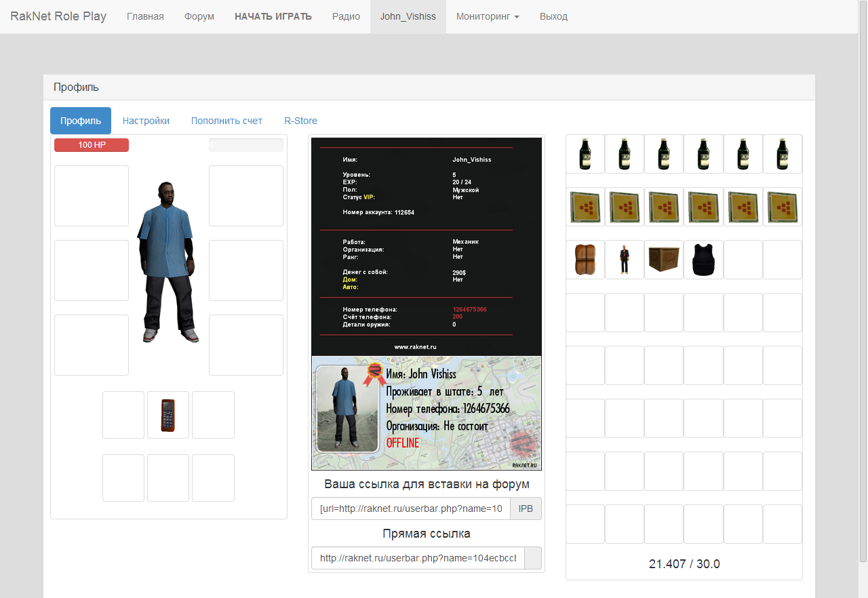
Task: Go to the Форум page
Action: 199,16
